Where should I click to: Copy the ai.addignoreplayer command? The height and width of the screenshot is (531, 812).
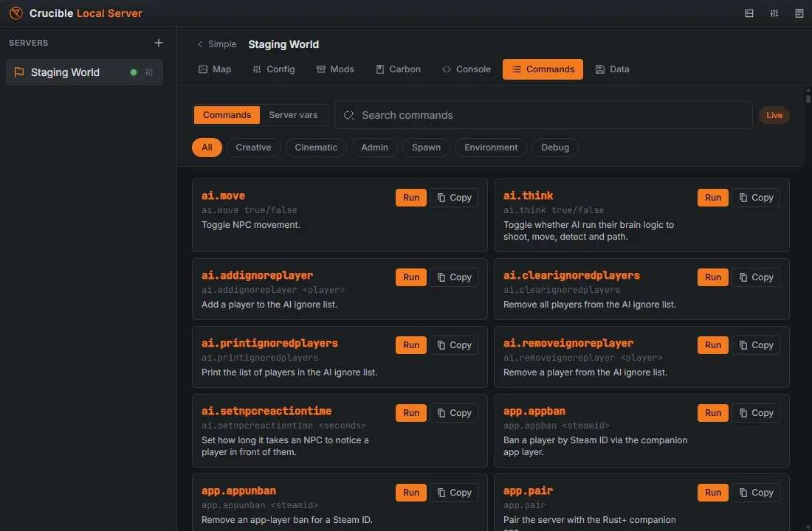pos(454,277)
